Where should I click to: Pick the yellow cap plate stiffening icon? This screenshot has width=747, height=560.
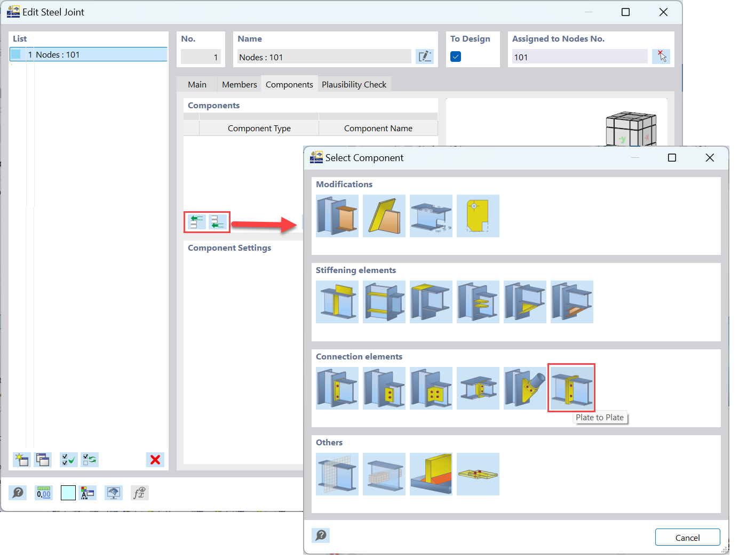(431, 302)
